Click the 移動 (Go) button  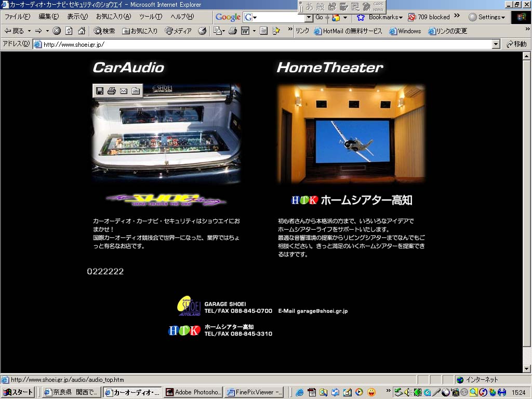(516, 44)
